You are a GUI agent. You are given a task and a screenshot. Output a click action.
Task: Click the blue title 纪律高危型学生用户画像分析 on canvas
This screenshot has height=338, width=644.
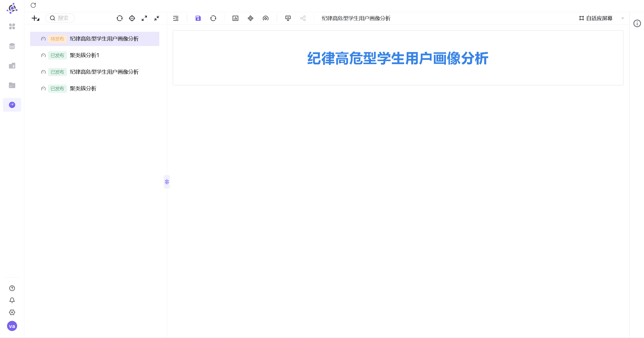398,58
